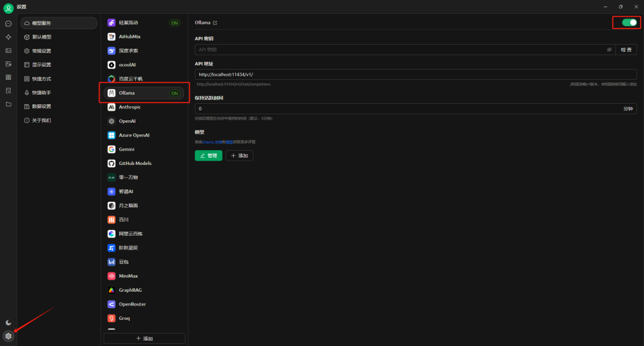Select 月之暗面 provider
Screen dimensions: 644x346
(144, 205)
